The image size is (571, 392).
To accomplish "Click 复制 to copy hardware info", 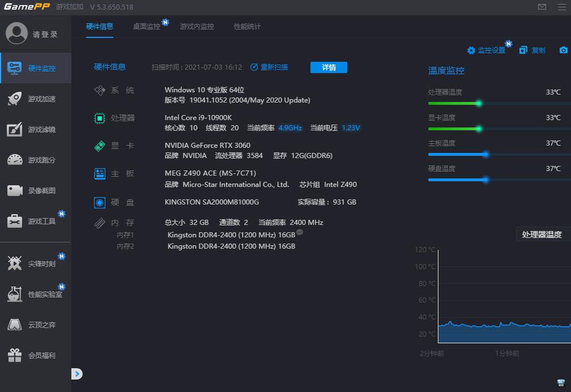I will coord(533,50).
